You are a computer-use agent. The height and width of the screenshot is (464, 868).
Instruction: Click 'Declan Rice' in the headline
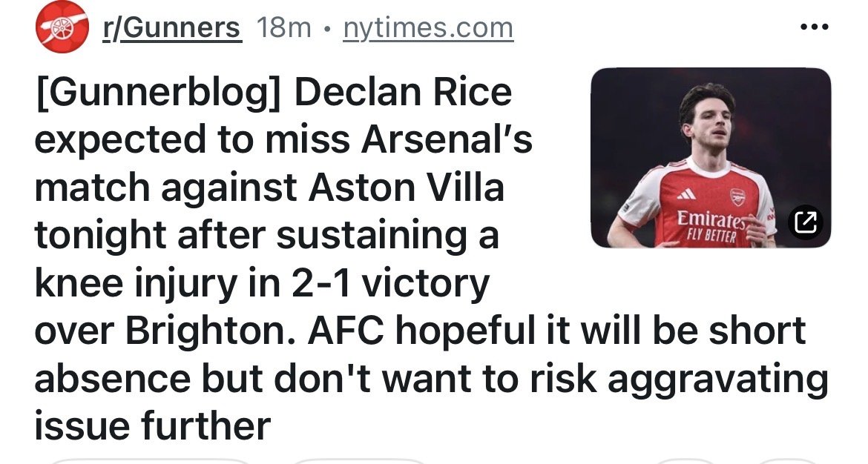click(403, 92)
